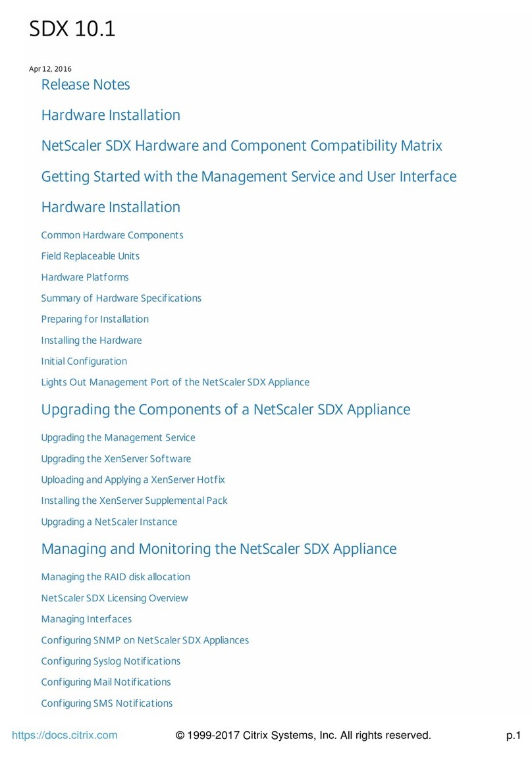Open NetScaler SDX Hardware and Component Compatibility Matrix

[242, 146]
